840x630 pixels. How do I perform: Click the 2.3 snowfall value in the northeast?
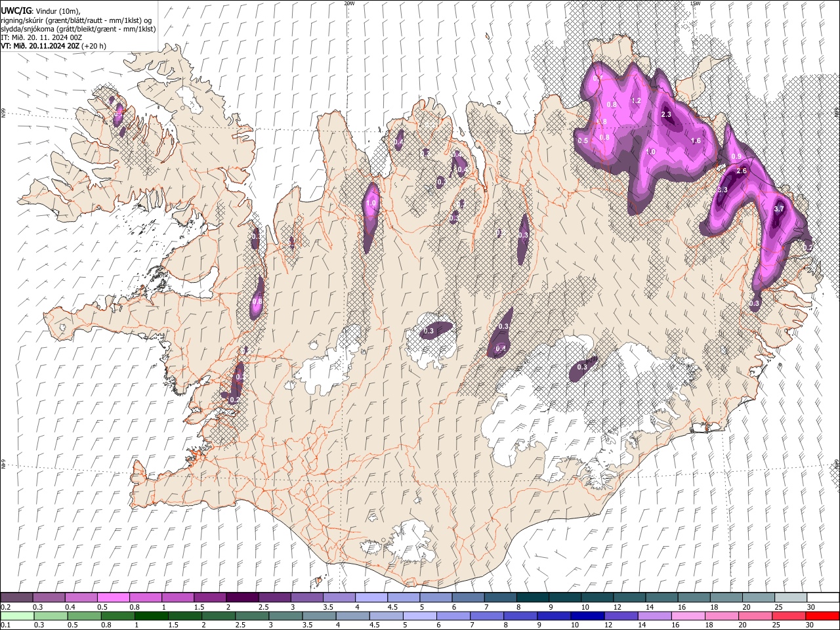click(666, 115)
